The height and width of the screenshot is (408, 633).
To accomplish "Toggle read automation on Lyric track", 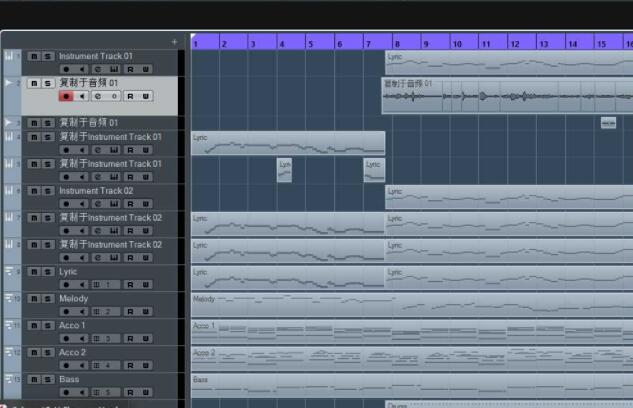I will pyautogui.click(x=130, y=285).
